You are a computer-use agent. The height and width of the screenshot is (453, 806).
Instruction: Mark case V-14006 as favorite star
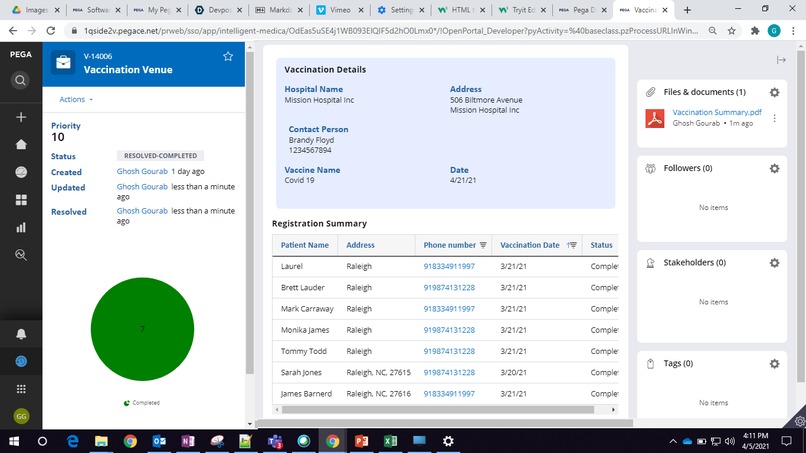(228, 57)
